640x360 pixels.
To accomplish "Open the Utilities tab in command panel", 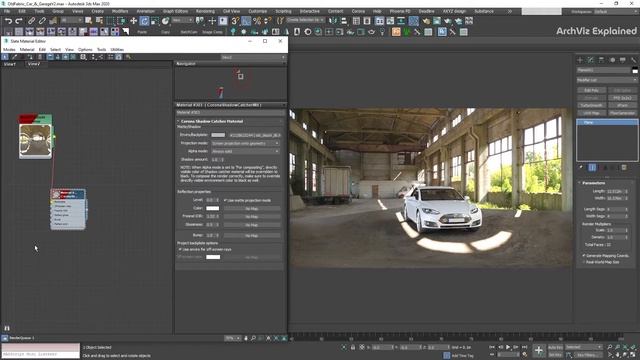I will [633, 60].
